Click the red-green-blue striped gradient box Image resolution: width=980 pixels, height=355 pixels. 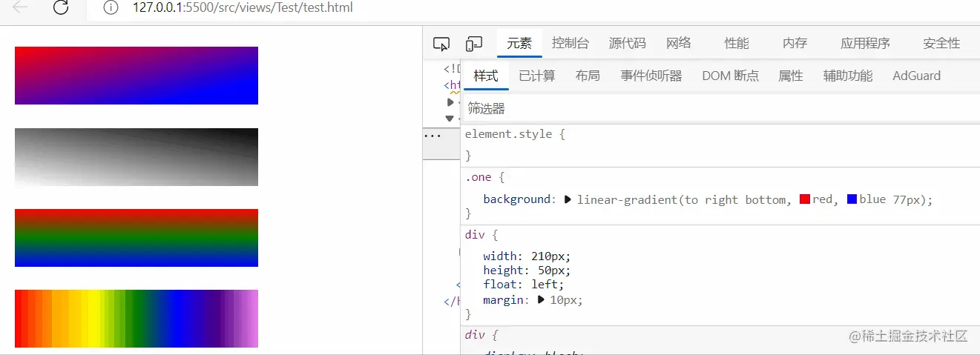[137, 238]
